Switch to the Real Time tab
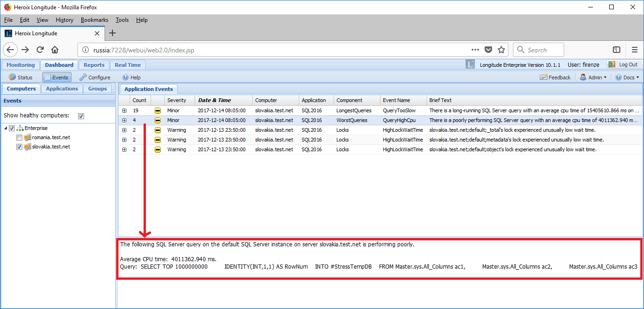644x309 pixels. 127,64
